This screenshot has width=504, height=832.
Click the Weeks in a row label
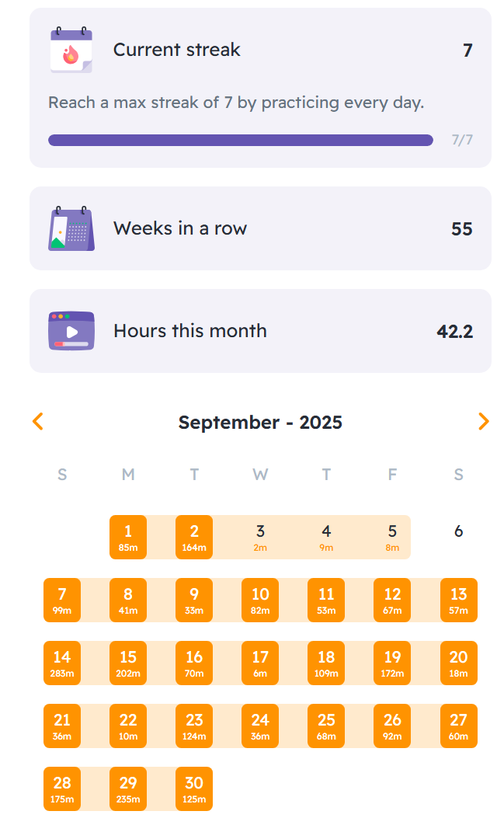[180, 228]
